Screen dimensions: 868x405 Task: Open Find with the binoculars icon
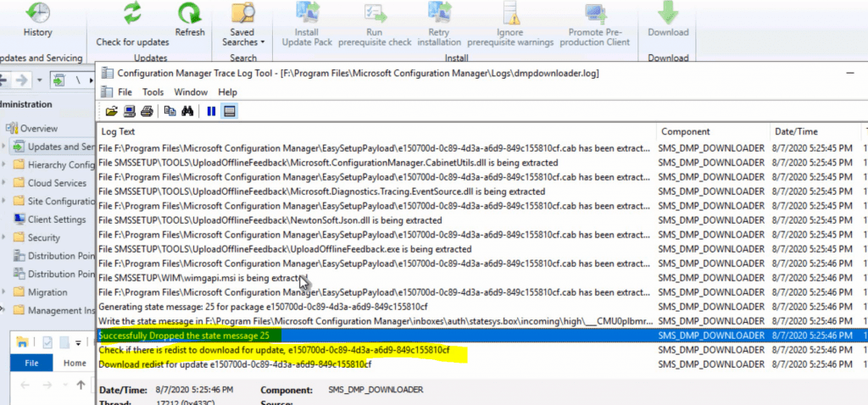187,111
